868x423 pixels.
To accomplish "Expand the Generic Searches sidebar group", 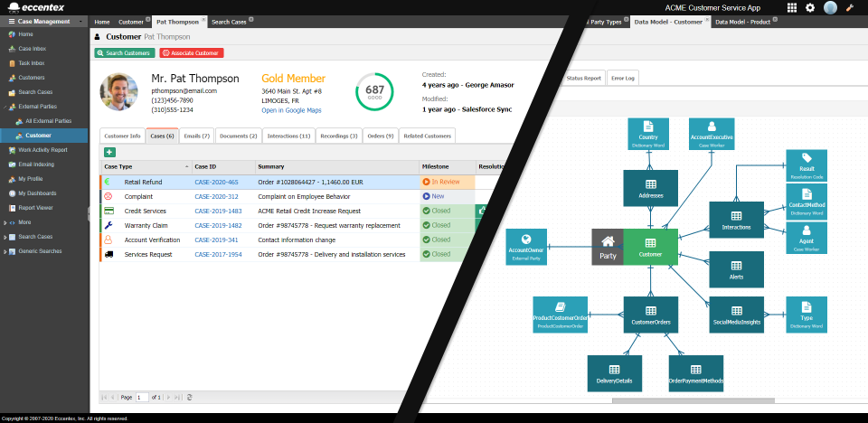I will pyautogui.click(x=5, y=251).
